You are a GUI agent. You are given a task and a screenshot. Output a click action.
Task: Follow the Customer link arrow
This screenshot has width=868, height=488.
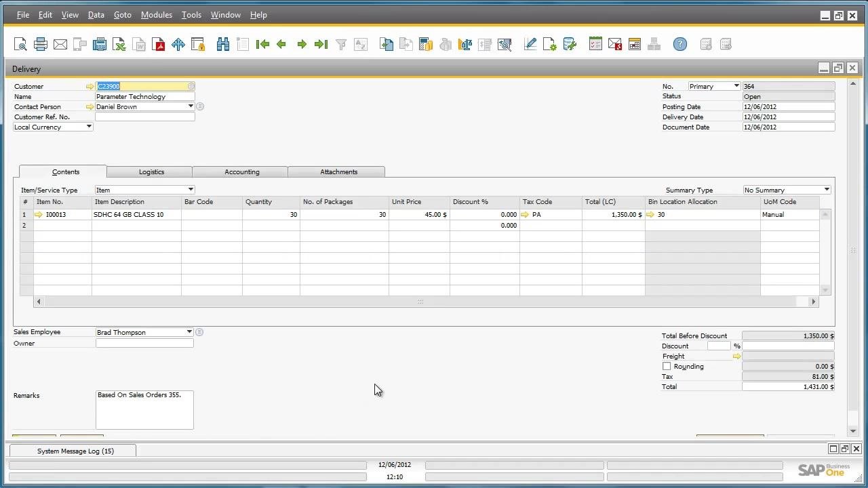pyautogui.click(x=90, y=87)
